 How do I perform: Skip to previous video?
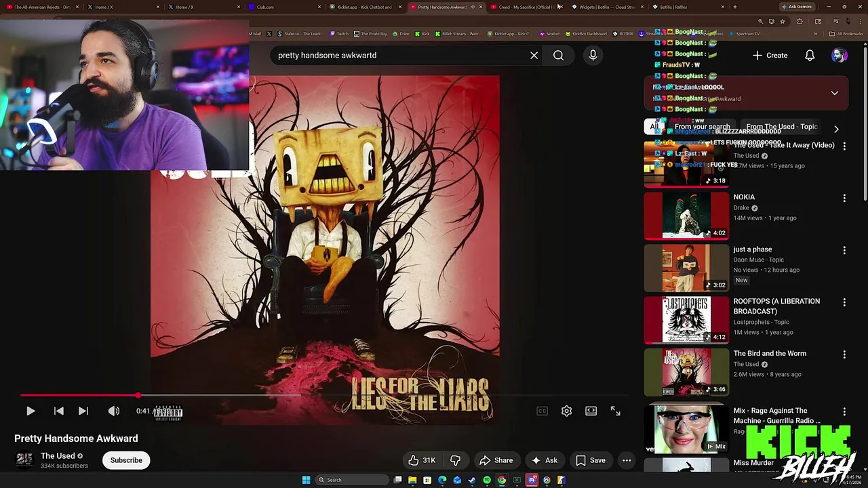(59, 411)
